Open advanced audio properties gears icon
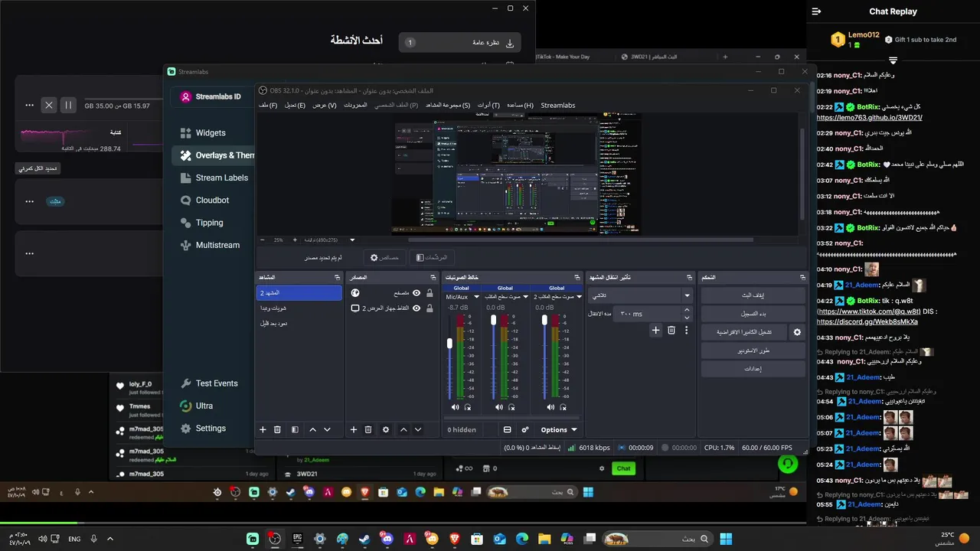This screenshot has height=551, width=980. (x=525, y=430)
